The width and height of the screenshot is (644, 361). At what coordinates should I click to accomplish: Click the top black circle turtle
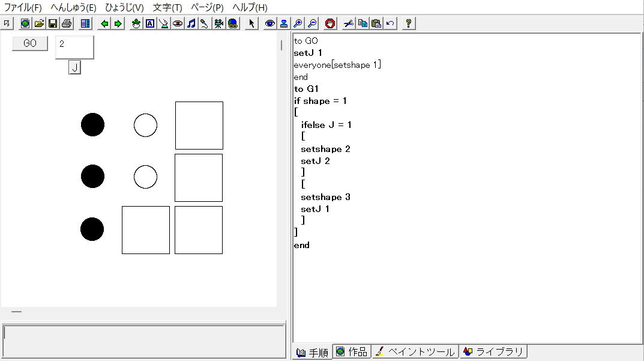click(x=92, y=124)
